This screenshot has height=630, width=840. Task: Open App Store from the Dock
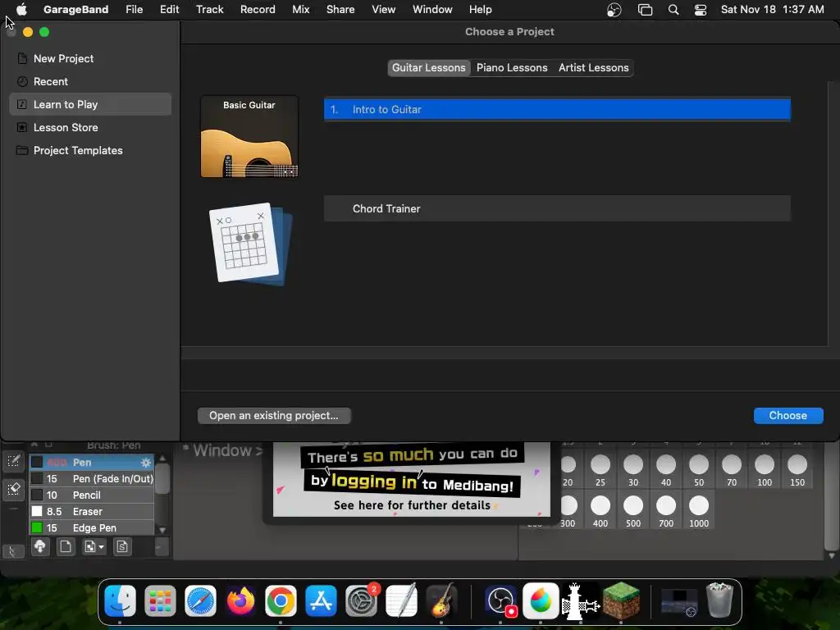point(321,600)
